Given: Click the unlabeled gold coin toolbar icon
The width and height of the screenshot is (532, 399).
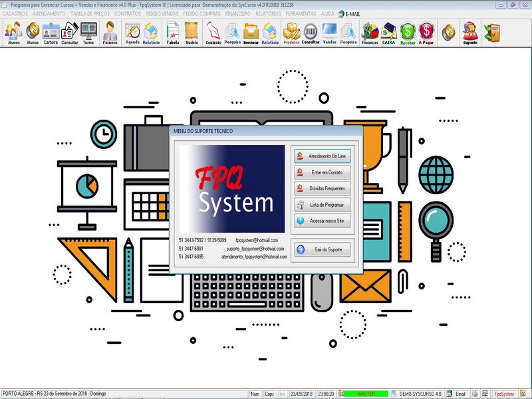Looking at the screenshot, I should (x=448, y=32).
